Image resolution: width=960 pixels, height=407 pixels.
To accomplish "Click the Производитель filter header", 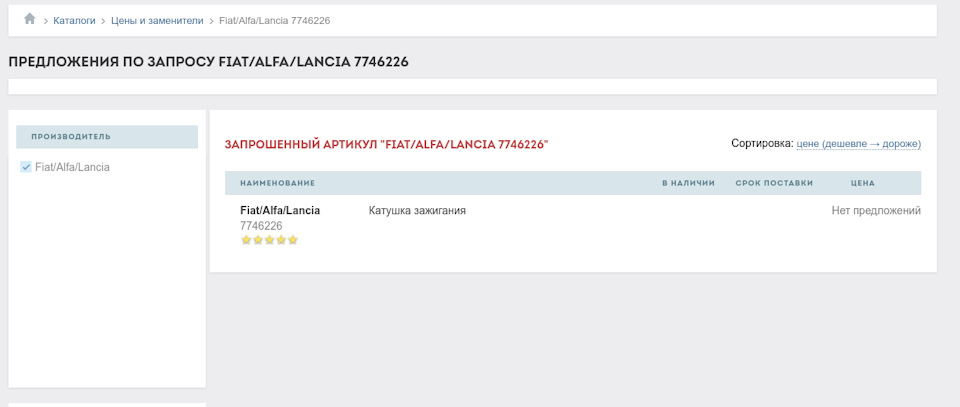I will [x=107, y=136].
